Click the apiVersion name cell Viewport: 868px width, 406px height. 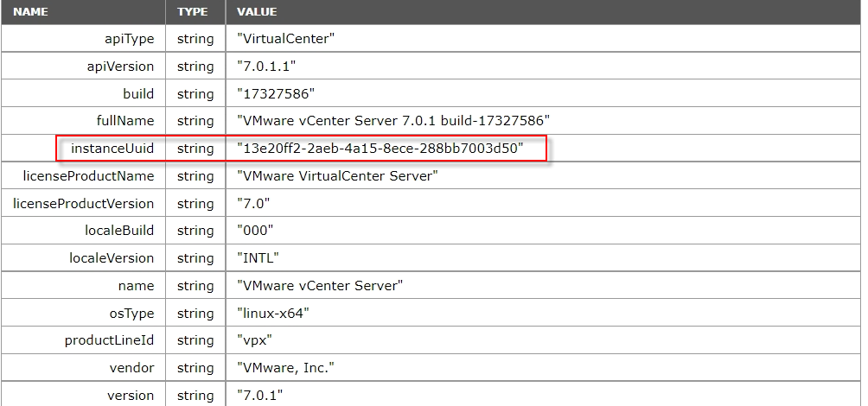click(x=83, y=67)
